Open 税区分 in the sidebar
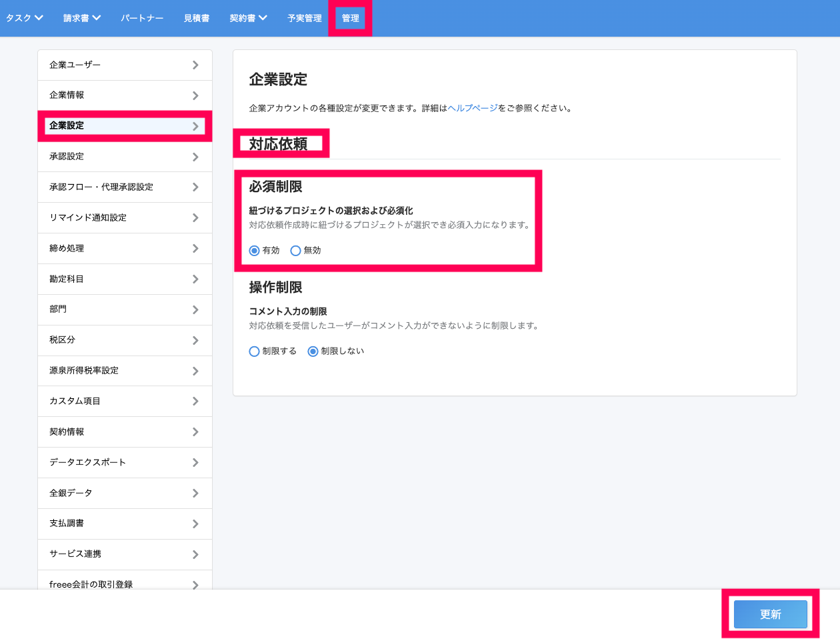Screen dimensions: 840x639 coord(125,341)
